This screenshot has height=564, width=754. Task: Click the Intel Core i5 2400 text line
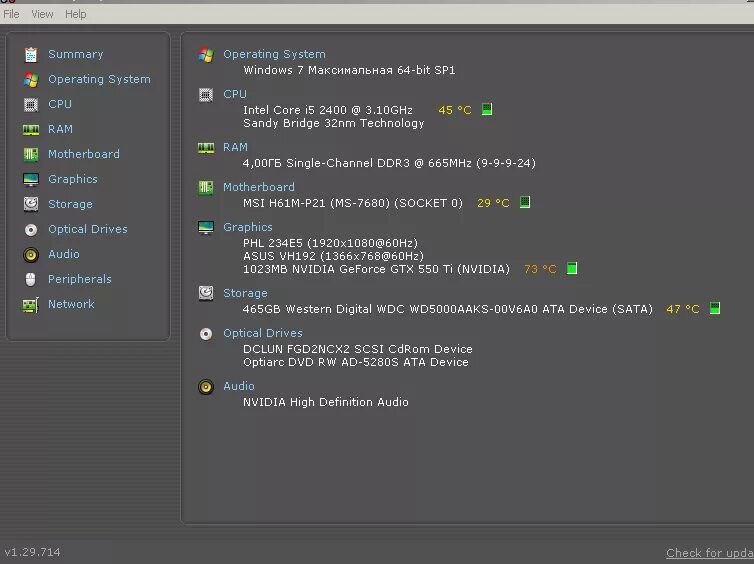point(328,110)
